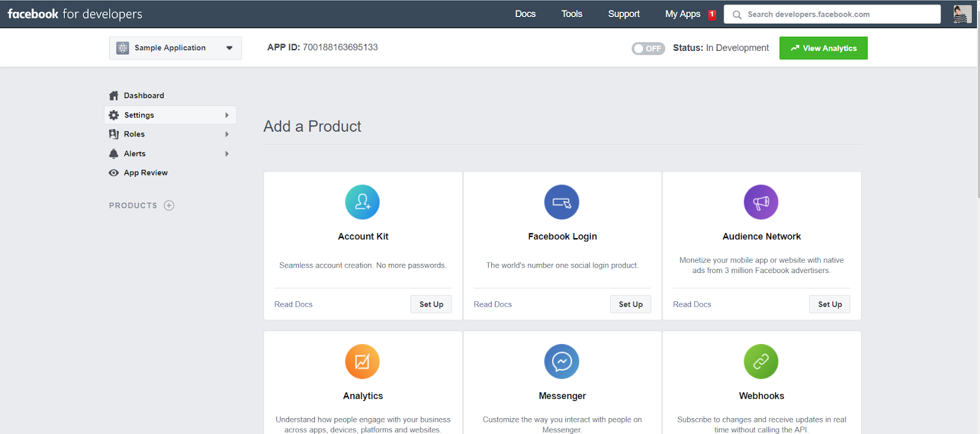Click the Webhooks link icon
Viewport: 980px width, 434px height.
tap(761, 362)
